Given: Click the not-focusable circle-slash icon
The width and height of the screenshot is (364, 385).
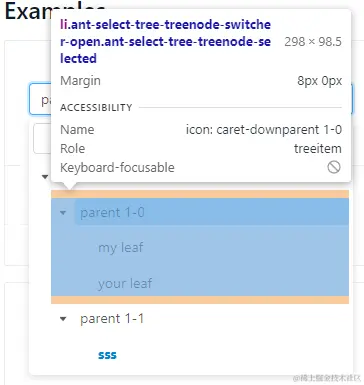Looking at the screenshot, I should pyautogui.click(x=334, y=167).
